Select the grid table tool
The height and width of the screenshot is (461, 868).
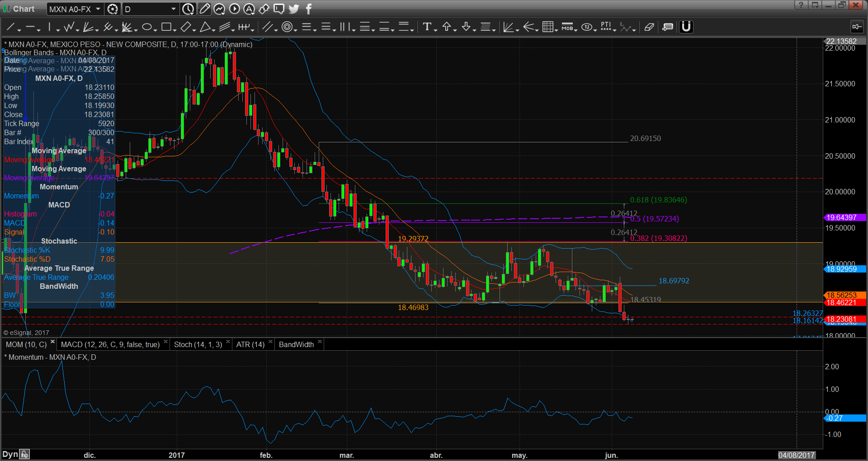548,27
